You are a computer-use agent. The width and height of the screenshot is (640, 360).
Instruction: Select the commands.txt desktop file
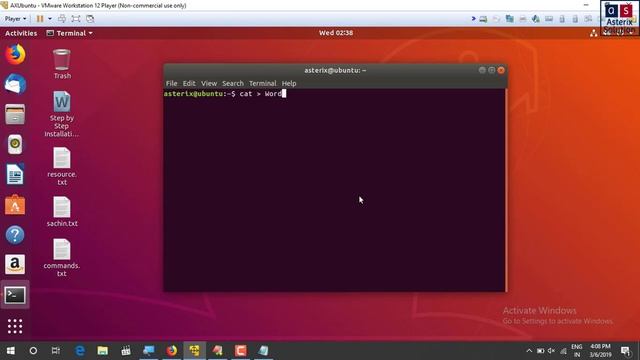(x=62, y=258)
